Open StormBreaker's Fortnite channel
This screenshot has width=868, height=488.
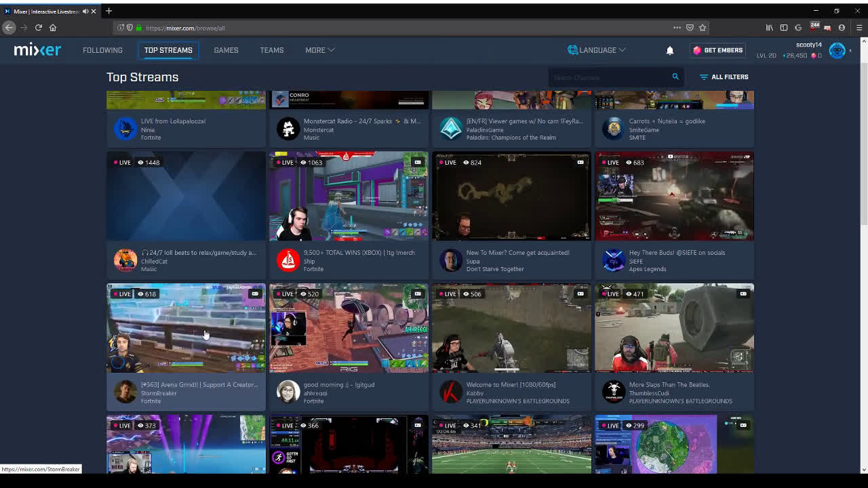click(186, 328)
